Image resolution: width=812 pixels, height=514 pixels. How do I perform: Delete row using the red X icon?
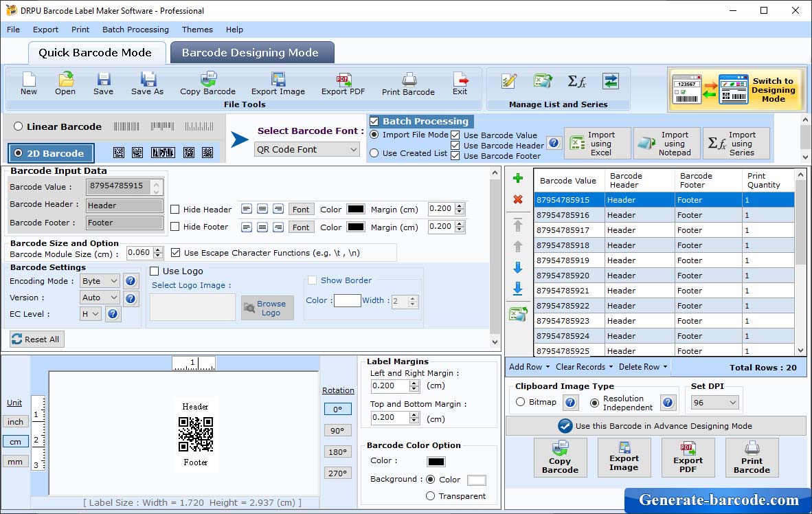coord(517,199)
